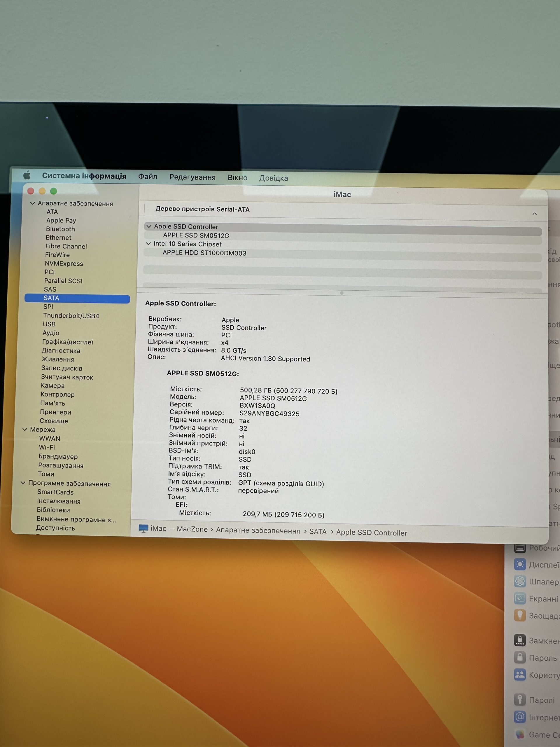This screenshot has width=560, height=747.
Task: Collapse the Апаратне забезпечення section
Action: click(32, 203)
